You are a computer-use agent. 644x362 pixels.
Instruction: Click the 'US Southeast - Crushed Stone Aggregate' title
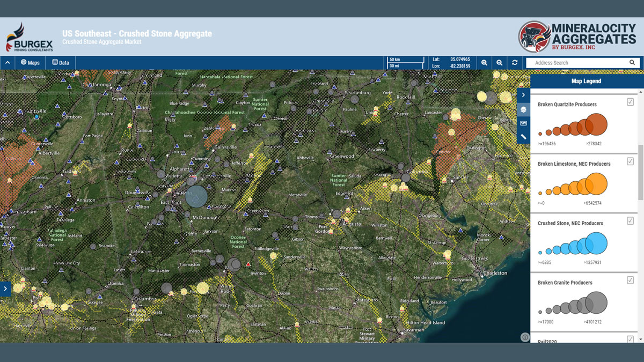[x=137, y=34]
